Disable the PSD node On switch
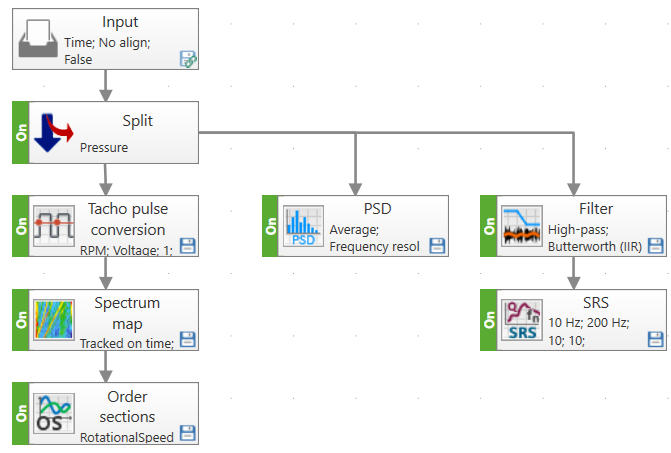The height and width of the screenshot is (453, 671). coord(270,226)
